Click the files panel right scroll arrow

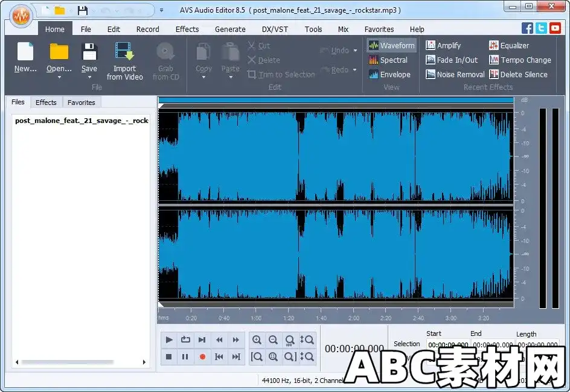coord(144,362)
